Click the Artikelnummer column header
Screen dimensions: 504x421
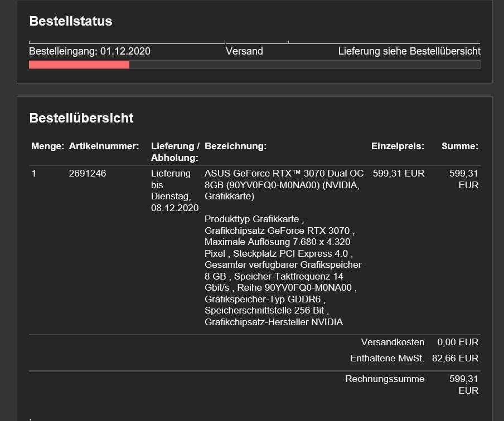point(104,146)
